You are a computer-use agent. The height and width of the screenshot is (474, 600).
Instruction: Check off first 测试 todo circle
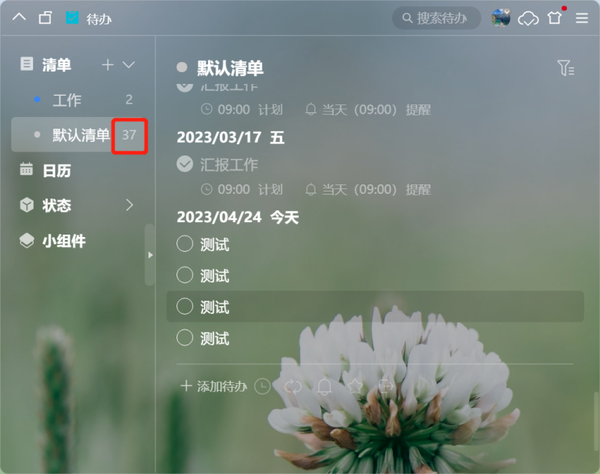[184, 244]
